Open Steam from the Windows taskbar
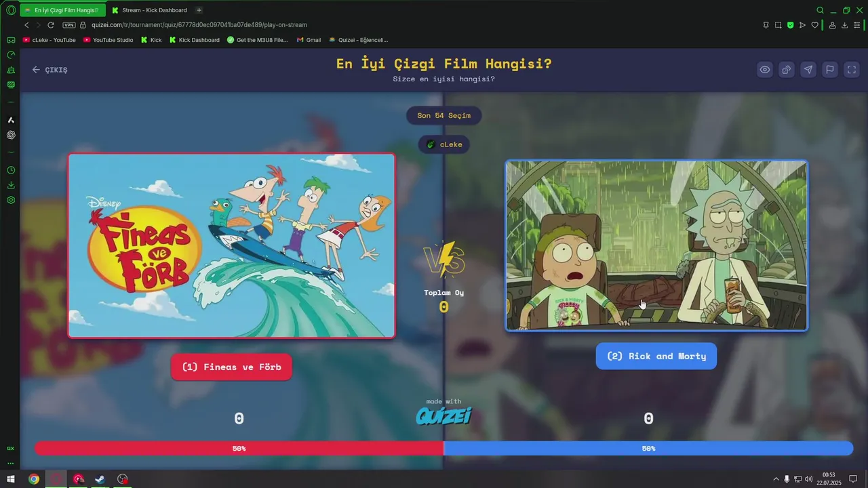Image resolution: width=868 pixels, height=488 pixels. pyautogui.click(x=100, y=479)
